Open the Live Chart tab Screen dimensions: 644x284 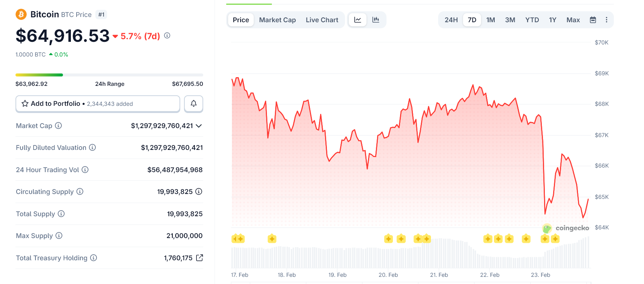tap(322, 20)
